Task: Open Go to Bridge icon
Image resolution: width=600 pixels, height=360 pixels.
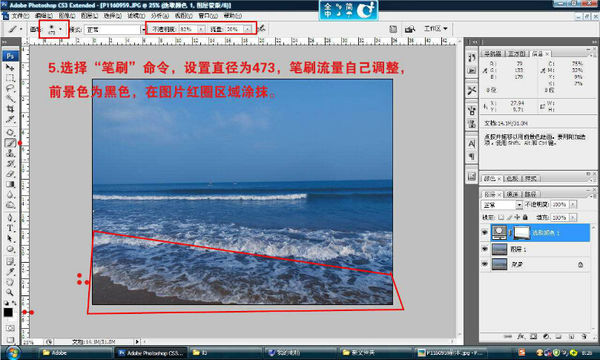Action: click(409, 29)
